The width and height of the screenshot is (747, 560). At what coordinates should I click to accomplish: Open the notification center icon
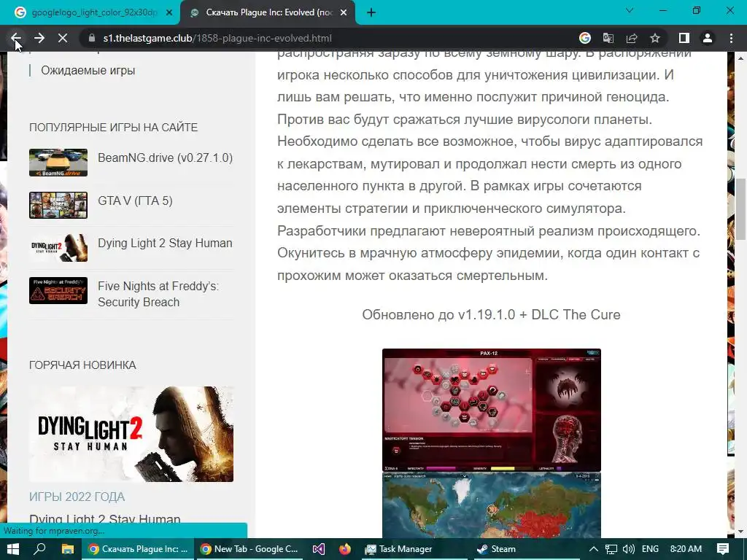pos(723,549)
